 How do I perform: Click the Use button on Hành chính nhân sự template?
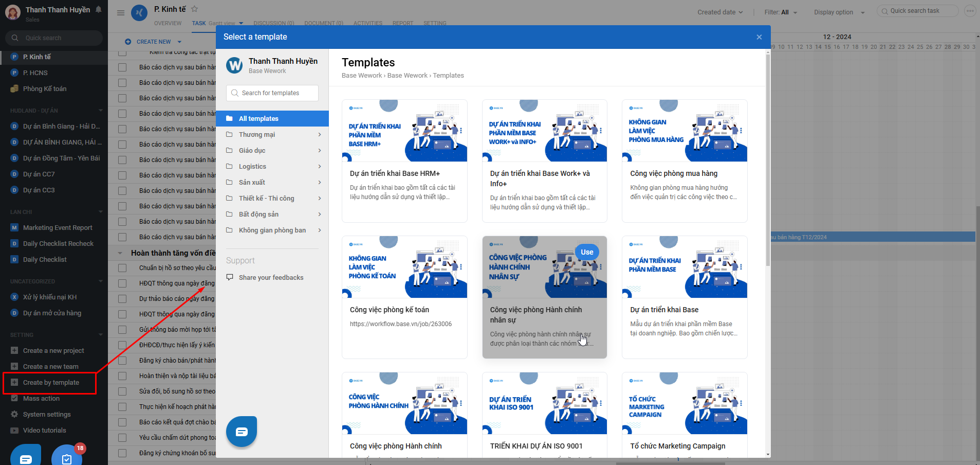click(x=587, y=252)
